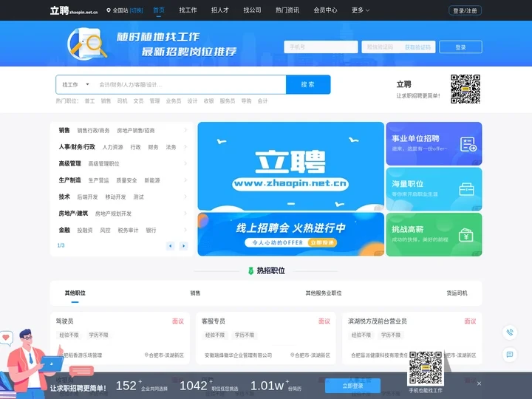Click the banner 登录 button
Image resolution: width=532 pixels, height=399 pixels.
coord(460,47)
